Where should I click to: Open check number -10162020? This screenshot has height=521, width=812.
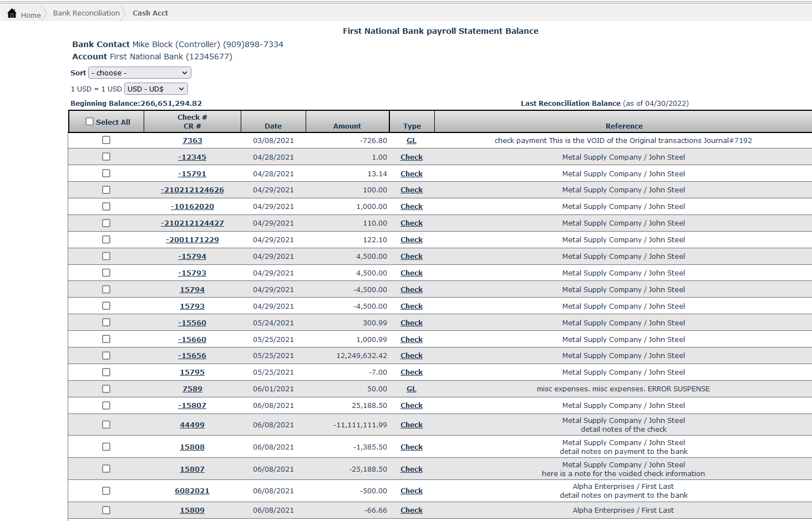click(192, 207)
